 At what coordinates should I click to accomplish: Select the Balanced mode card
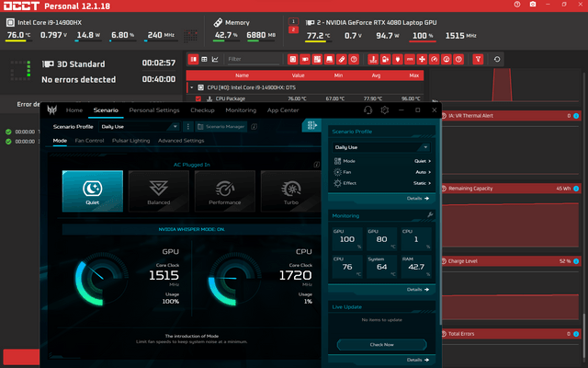coord(159,191)
